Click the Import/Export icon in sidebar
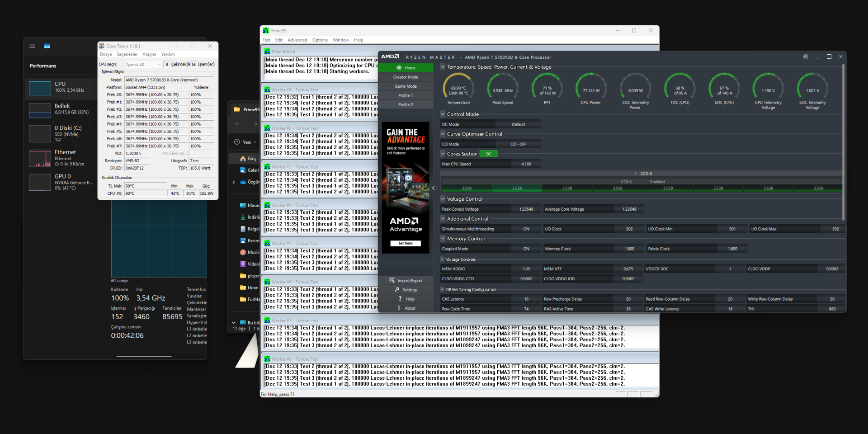 392,280
